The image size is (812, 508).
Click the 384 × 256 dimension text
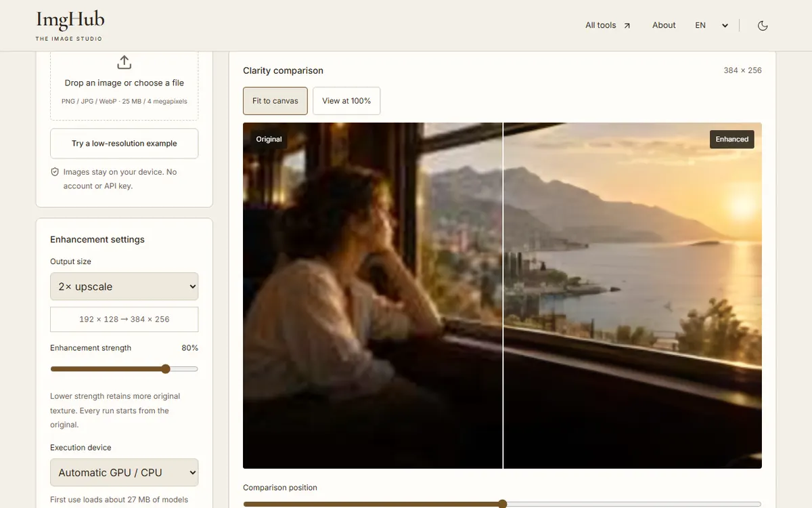742,70
